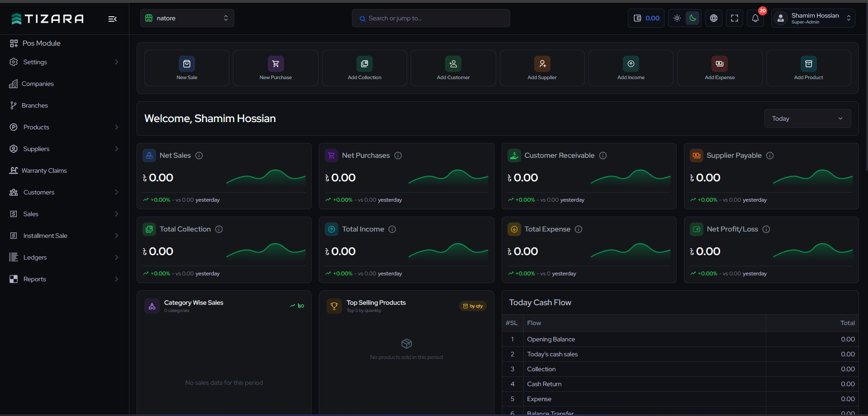Screen dimensions: 868x416
Task: Click the Total Expense info icon
Action: point(579,229)
